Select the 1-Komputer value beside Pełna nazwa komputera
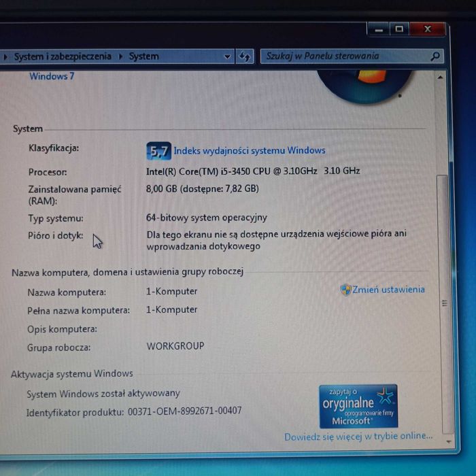This screenshot has width=476, height=476. pos(171,310)
